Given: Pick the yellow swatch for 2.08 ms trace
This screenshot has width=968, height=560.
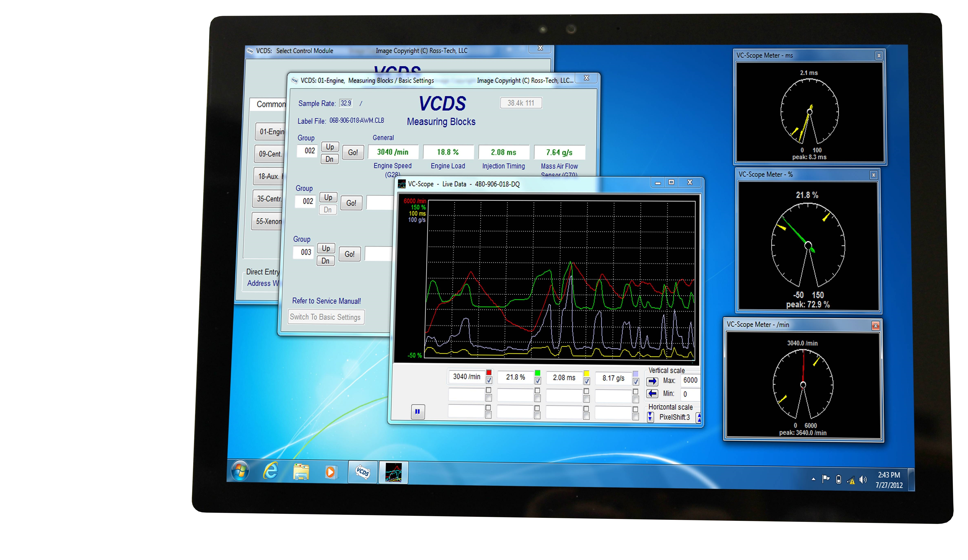Looking at the screenshot, I should click(586, 373).
